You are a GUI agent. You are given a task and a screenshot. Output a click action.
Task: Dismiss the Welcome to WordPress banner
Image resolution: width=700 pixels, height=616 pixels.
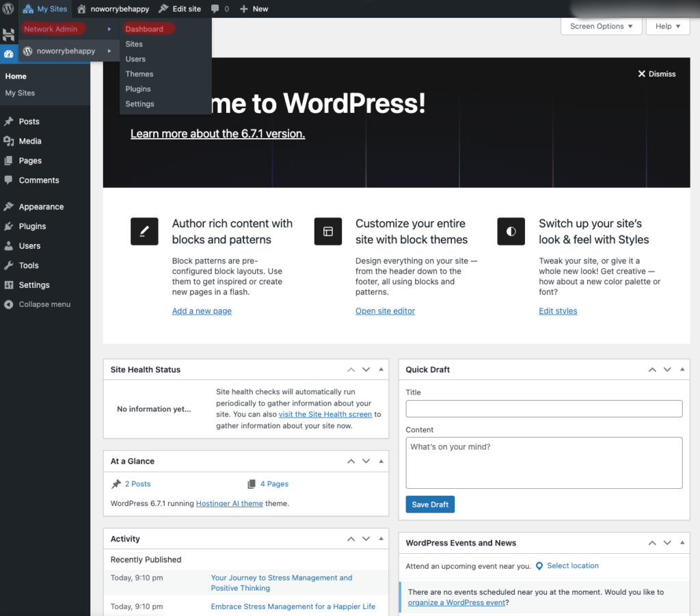[x=657, y=74]
